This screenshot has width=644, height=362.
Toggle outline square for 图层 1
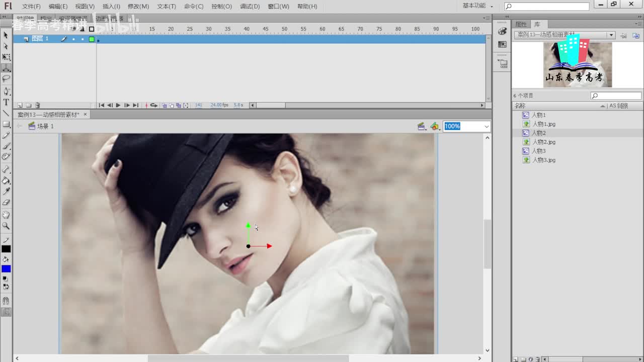(x=92, y=39)
